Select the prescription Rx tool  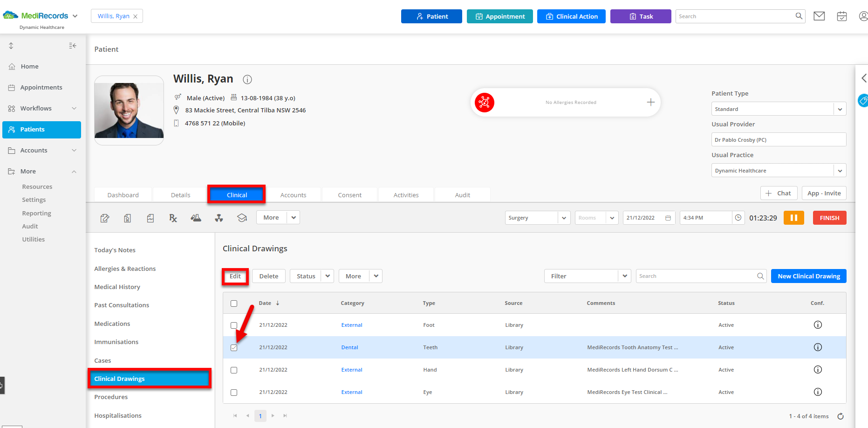173,218
